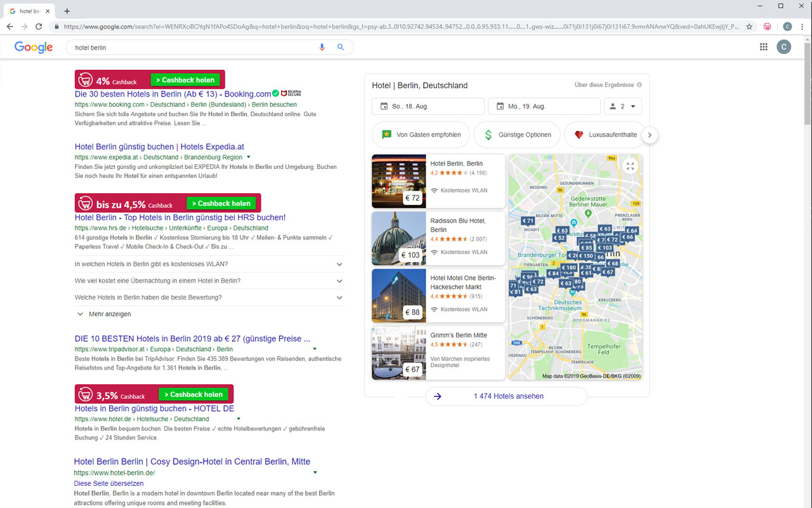Click '1 474 Hotels ansehen' button
This screenshot has width=812, height=508.
point(507,396)
